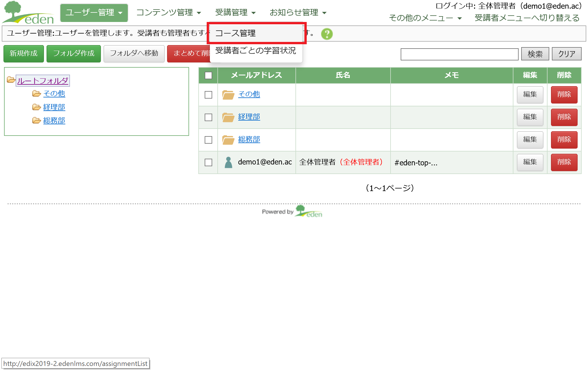
Task: Open the その他のメニュー dropdown
Action: (425, 18)
